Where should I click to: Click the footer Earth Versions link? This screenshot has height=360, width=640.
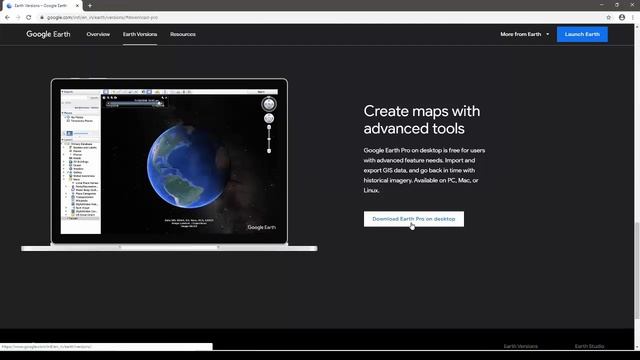click(x=520, y=346)
